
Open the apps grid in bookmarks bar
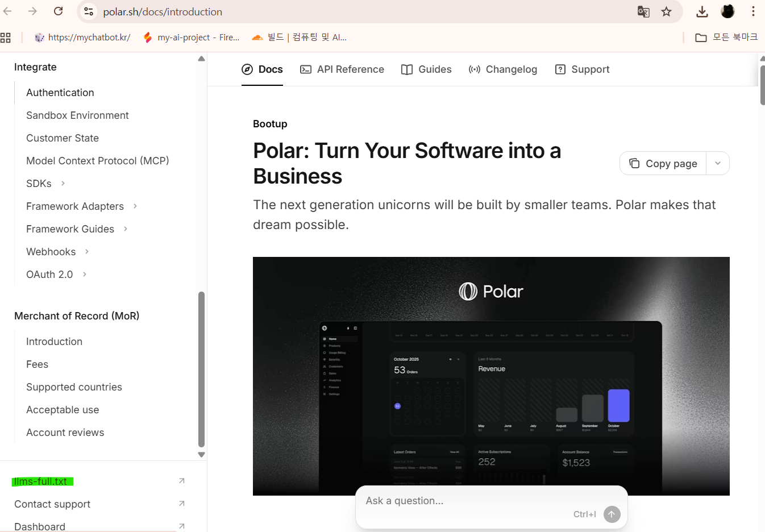(x=6, y=38)
